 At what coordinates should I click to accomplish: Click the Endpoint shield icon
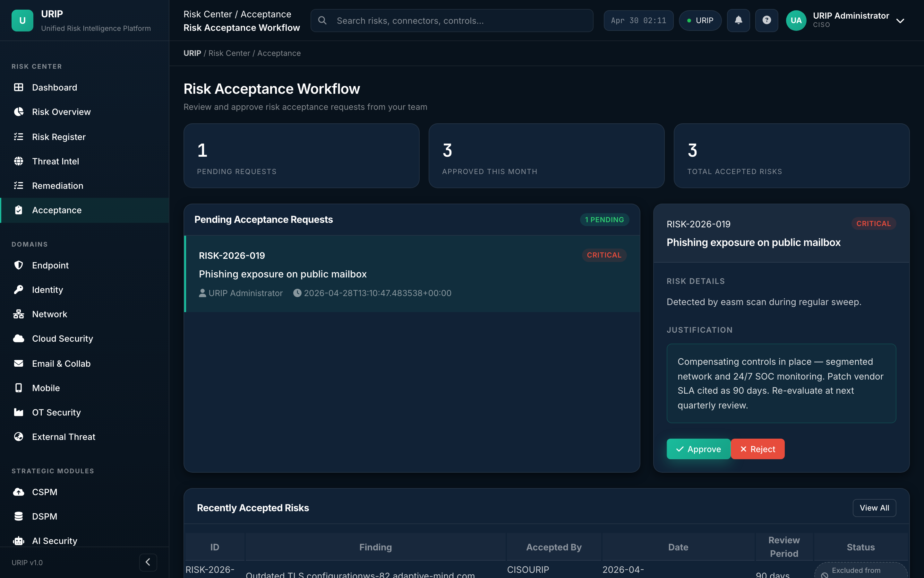(x=18, y=265)
